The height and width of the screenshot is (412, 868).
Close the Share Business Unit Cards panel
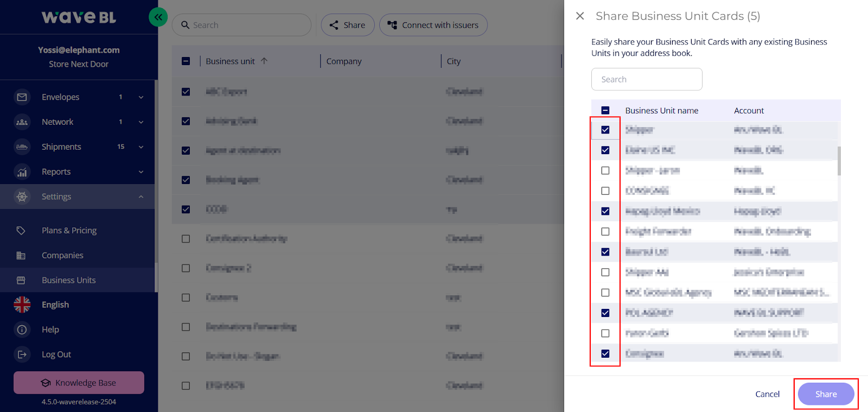tap(580, 16)
